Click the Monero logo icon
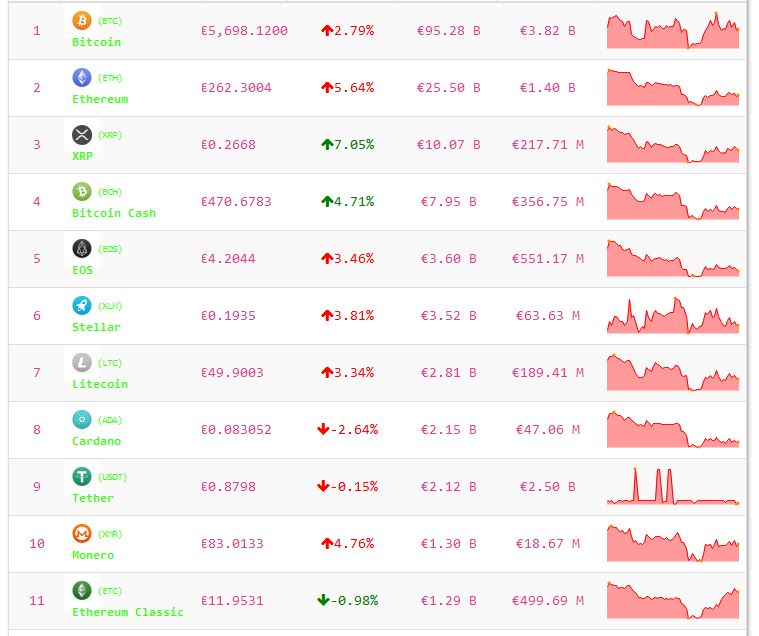The width and height of the screenshot is (759, 636). pos(82,533)
